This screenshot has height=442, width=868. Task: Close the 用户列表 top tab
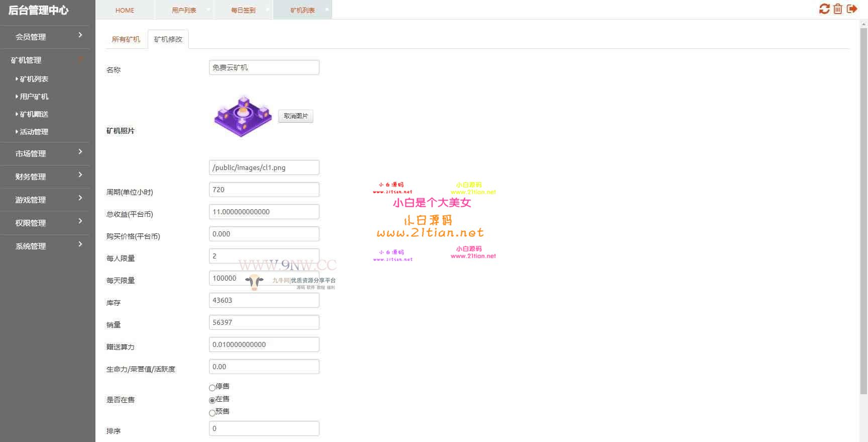(x=208, y=9)
